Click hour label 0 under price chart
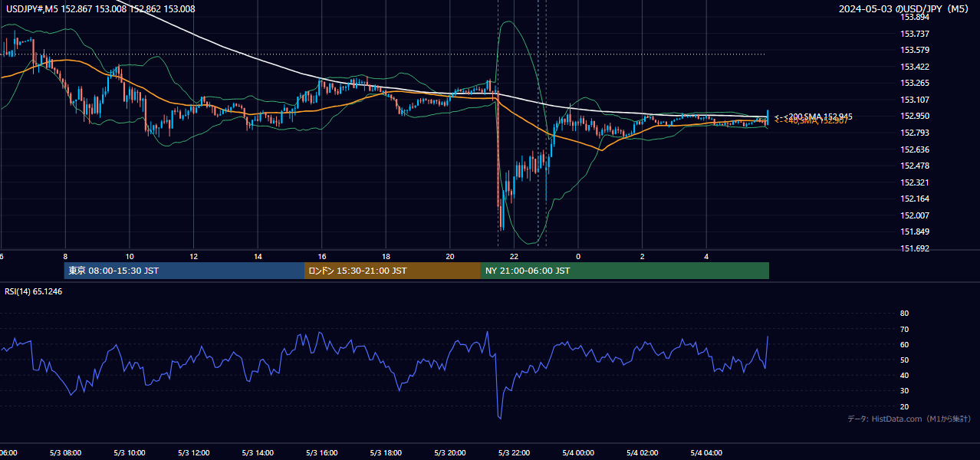980x460 pixels. coord(578,256)
